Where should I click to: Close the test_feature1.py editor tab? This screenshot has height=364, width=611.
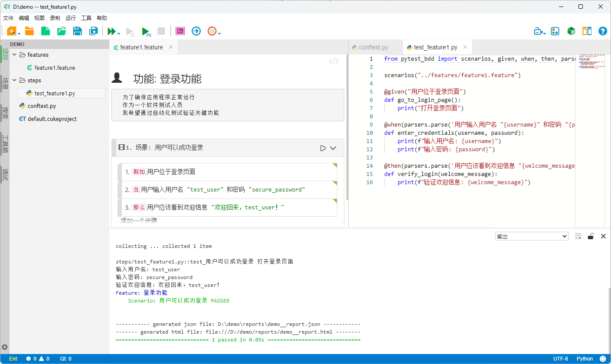click(465, 47)
